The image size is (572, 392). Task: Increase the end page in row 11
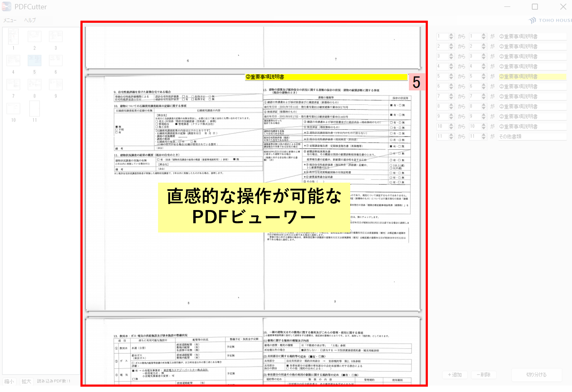tap(483, 135)
